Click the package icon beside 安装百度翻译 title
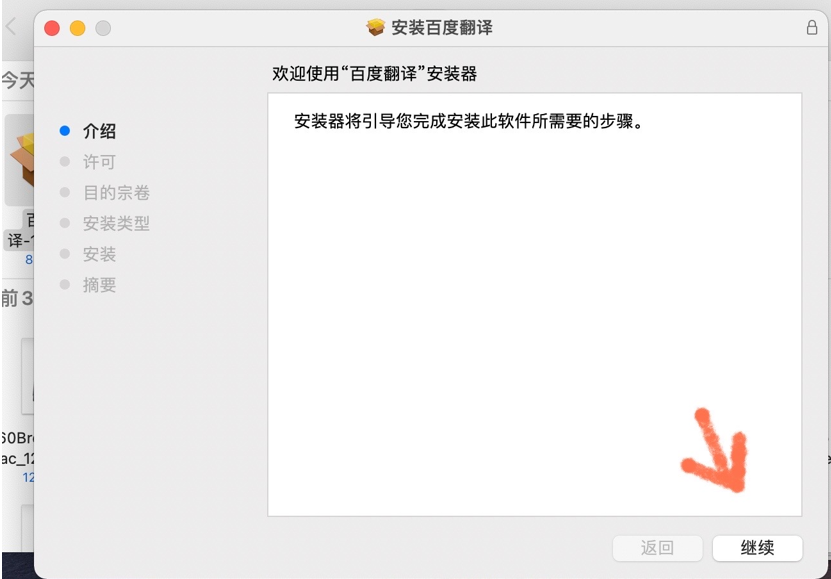 coord(375,28)
